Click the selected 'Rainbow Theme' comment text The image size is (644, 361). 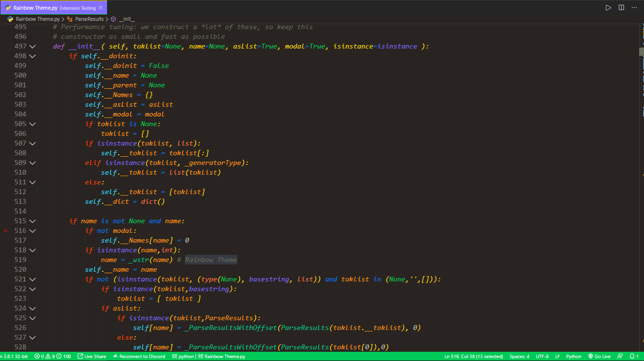tap(211, 260)
